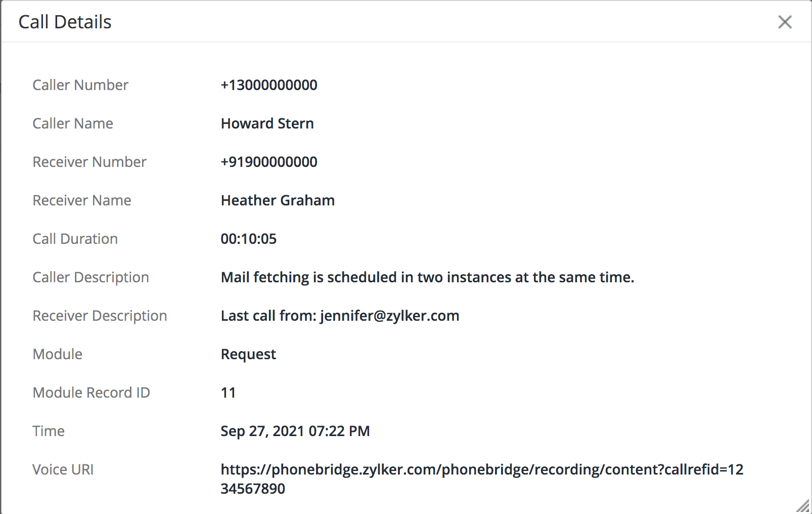This screenshot has height=514, width=812.
Task: Click the Voice URI label
Action: coord(63,469)
